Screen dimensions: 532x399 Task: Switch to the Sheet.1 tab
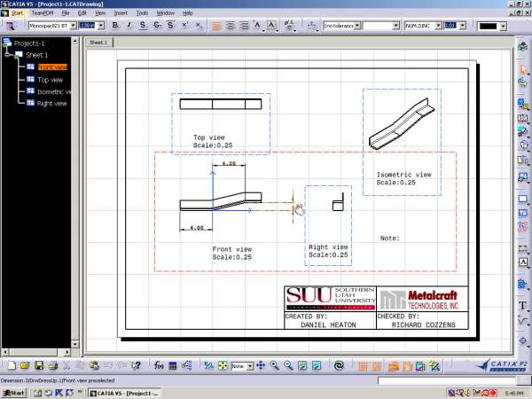pyautogui.click(x=98, y=43)
